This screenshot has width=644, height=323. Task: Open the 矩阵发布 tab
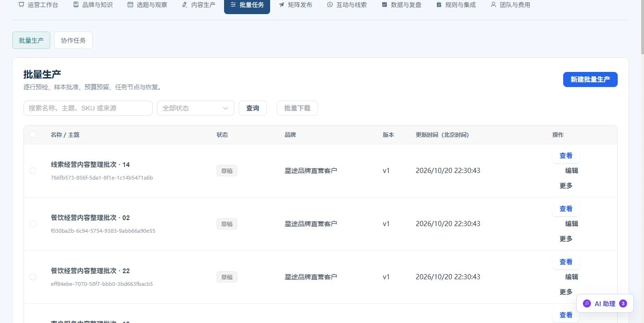(x=295, y=5)
